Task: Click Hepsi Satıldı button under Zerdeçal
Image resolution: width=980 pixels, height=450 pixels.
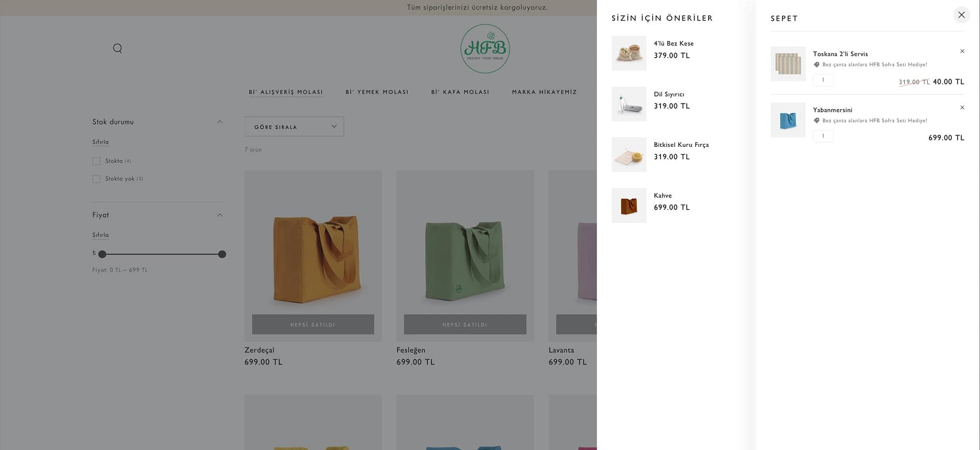Action: click(313, 324)
